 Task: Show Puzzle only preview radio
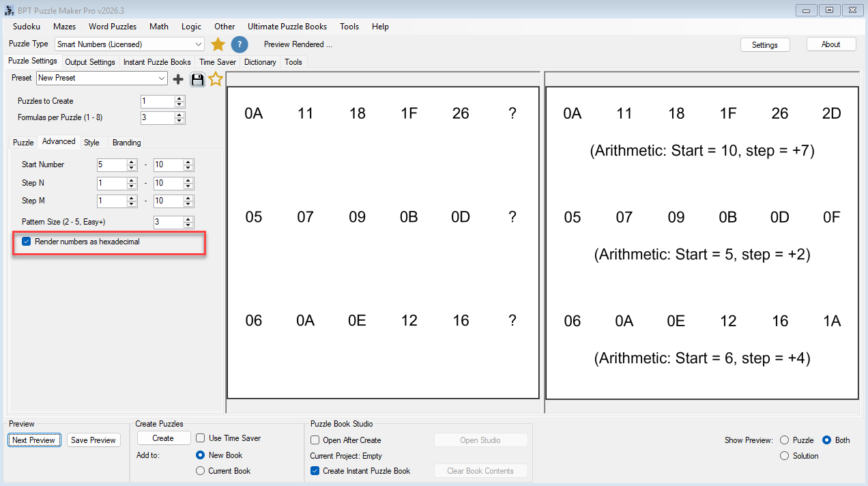pyautogui.click(x=784, y=440)
